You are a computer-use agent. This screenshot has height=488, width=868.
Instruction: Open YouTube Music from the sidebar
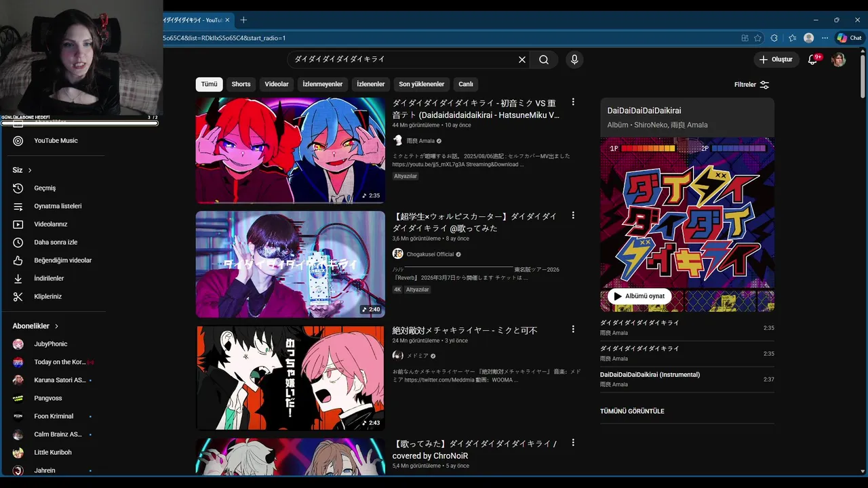tap(54, 141)
